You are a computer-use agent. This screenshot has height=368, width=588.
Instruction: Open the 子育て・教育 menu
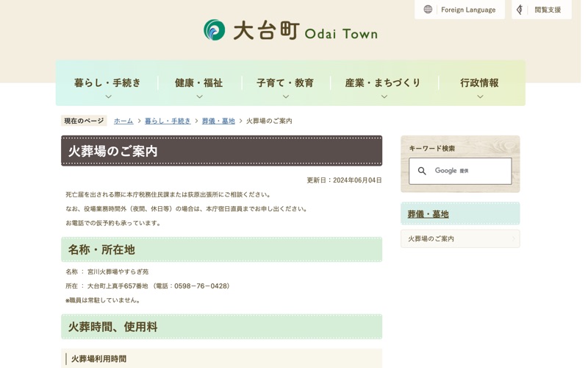click(x=285, y=83)
